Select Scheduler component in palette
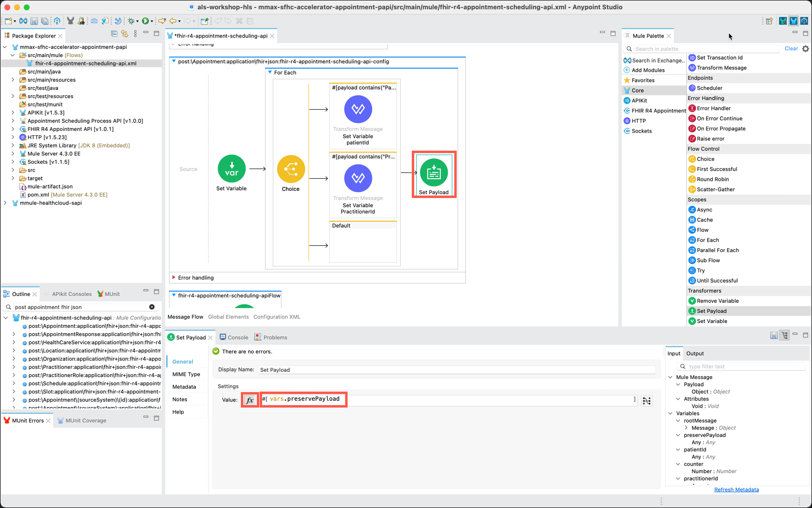The width and height of the screenshot is (812, 508). click(705, 88)
